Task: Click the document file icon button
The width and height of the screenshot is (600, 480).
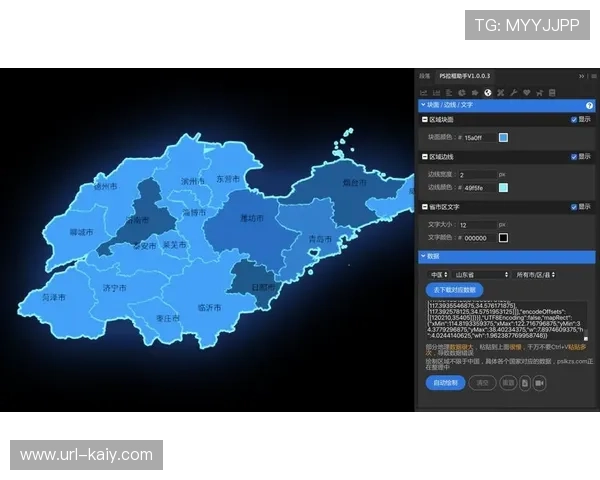Action: pyautogui.click(x=524, y=382)
